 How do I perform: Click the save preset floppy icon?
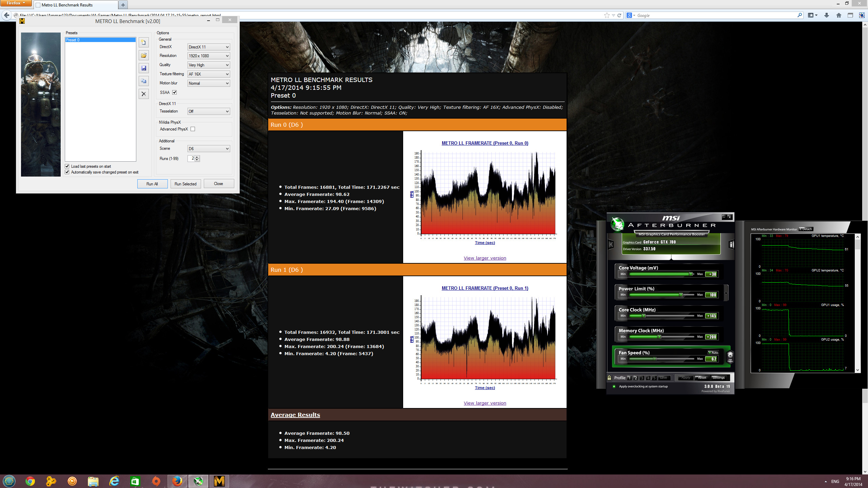click(x=144, y=68)
